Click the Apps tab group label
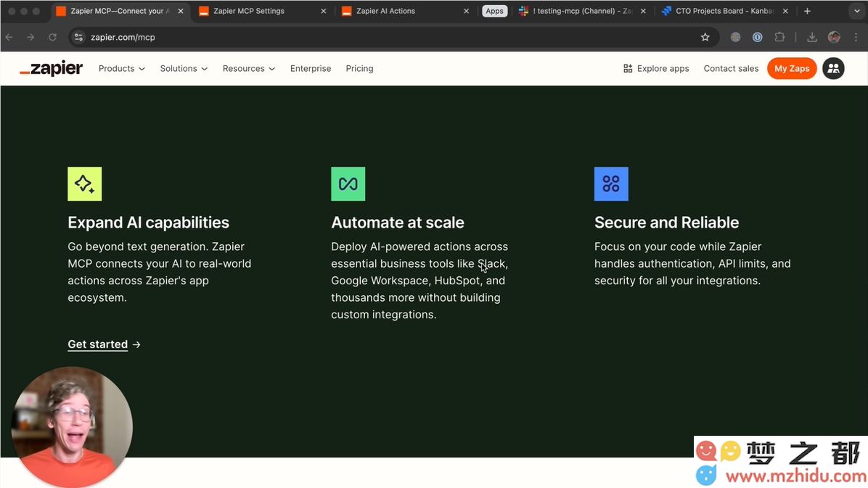The height and width of the screenshot is (488, 868). [x=494, y=11]
